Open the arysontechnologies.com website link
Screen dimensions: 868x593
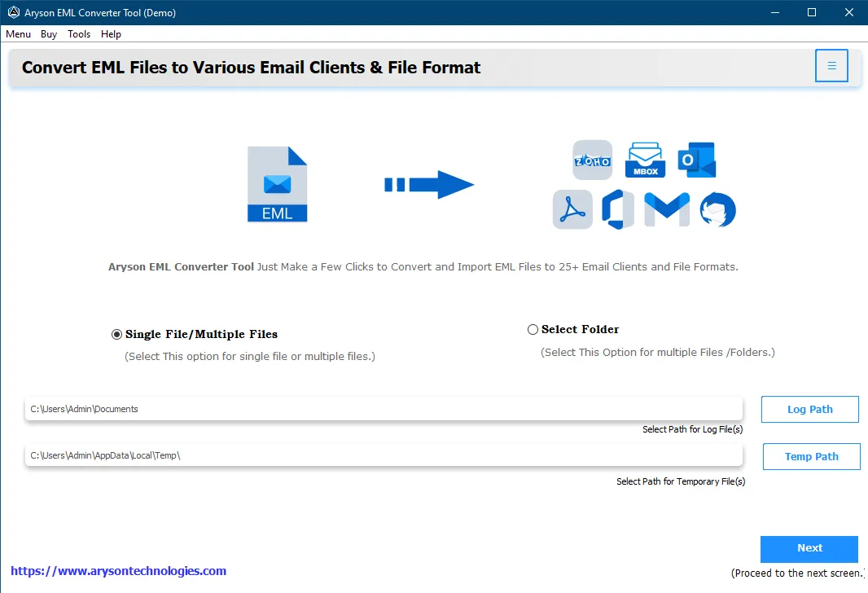118,571
